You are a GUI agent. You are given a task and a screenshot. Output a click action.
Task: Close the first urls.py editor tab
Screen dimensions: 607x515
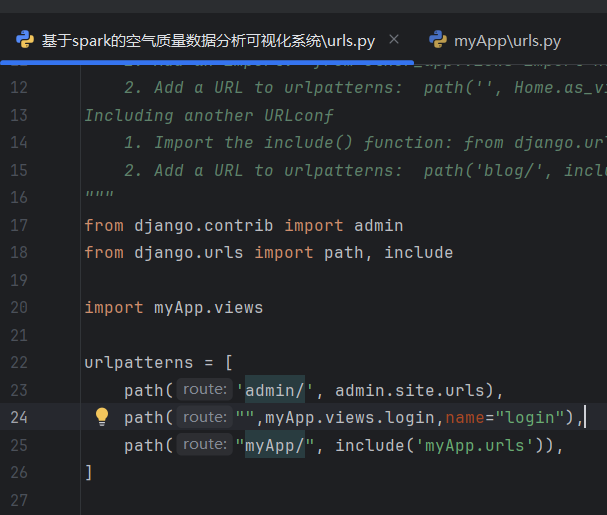click(x=394, y=40)
